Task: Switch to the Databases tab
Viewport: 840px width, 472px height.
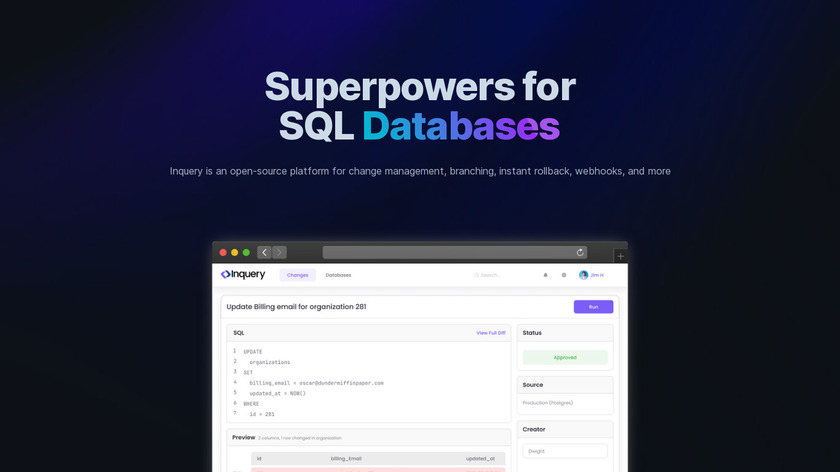Action: click(x=338, y=275)
